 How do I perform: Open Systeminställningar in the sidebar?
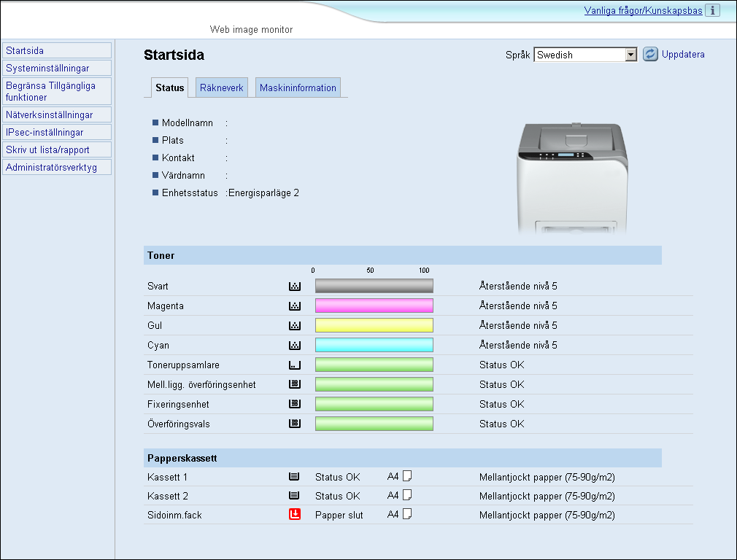57,68
